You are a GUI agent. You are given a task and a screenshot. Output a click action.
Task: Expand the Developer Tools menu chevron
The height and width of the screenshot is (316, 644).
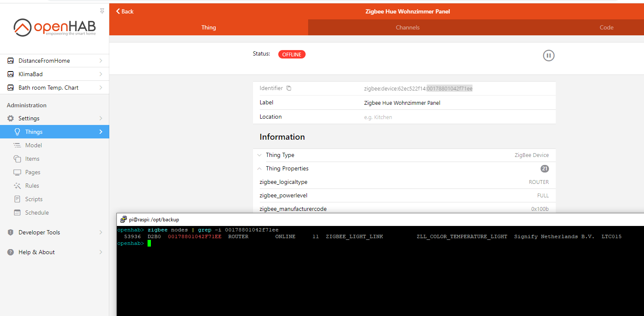click(x=100, y=232)
